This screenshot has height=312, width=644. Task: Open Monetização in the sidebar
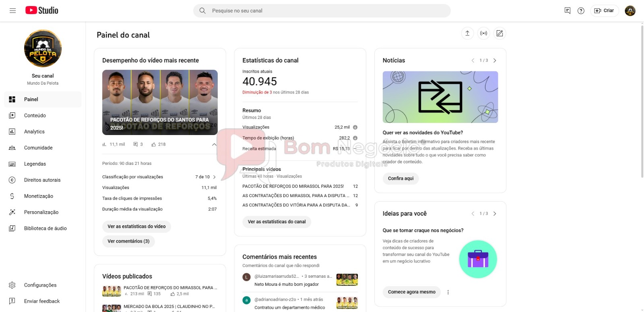coord(43,196)
